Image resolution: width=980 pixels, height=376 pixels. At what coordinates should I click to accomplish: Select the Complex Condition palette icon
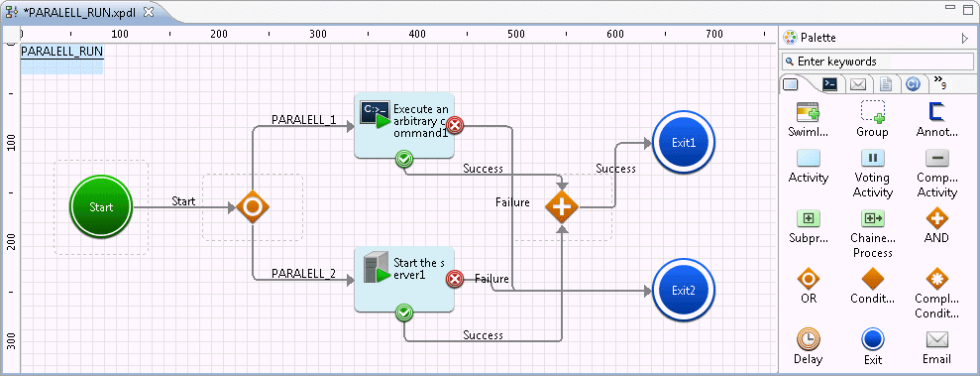tap(936, 279)
